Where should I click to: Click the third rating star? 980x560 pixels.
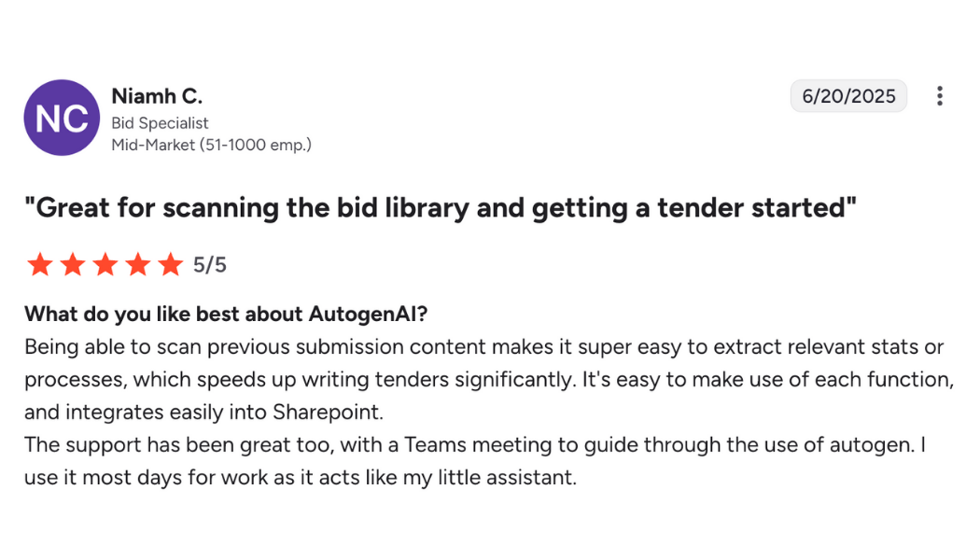point(105,265)
